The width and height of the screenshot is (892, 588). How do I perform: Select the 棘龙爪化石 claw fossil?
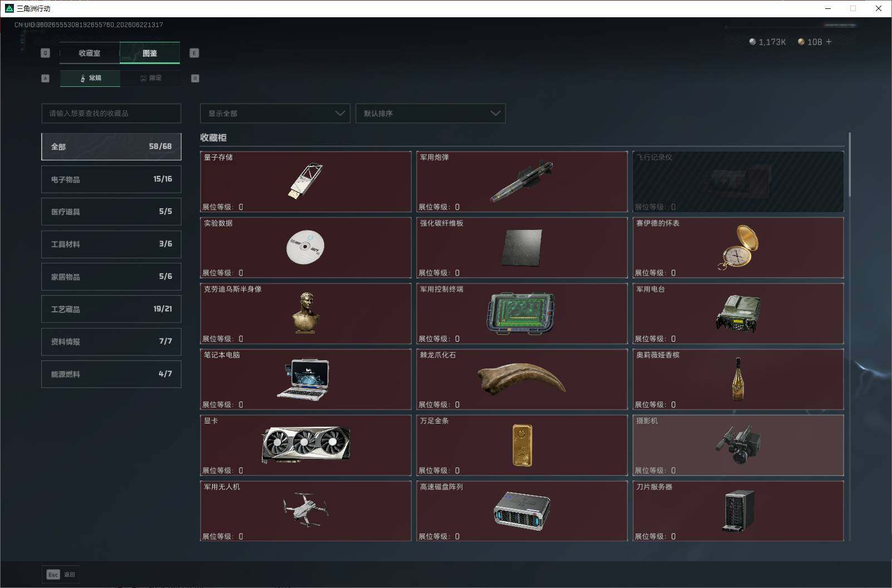[522, 379]
